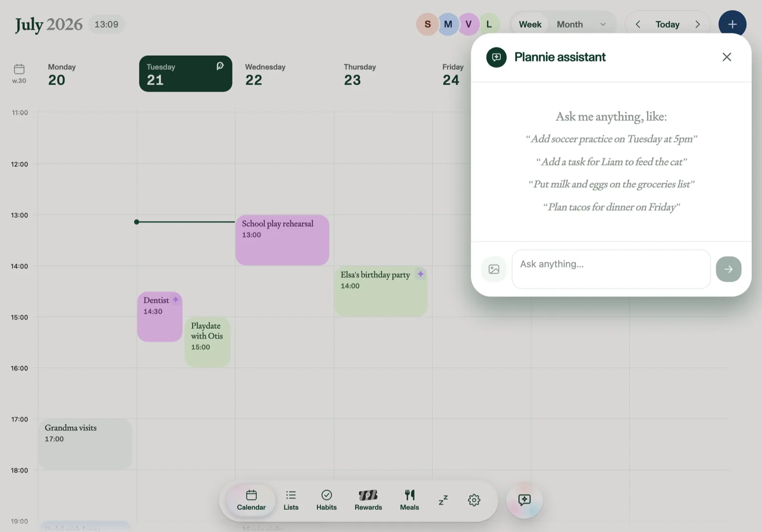Screen dimensions: 762x532
Task: Open the Calendar tab in bottom nav
Action: [x=251, y=500]
